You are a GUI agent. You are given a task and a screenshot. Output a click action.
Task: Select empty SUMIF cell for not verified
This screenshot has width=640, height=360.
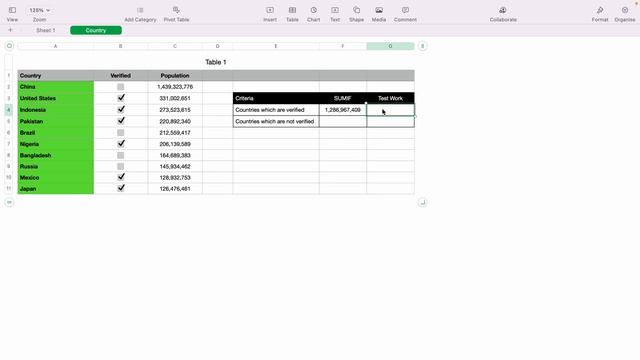[x=343, y=121]
